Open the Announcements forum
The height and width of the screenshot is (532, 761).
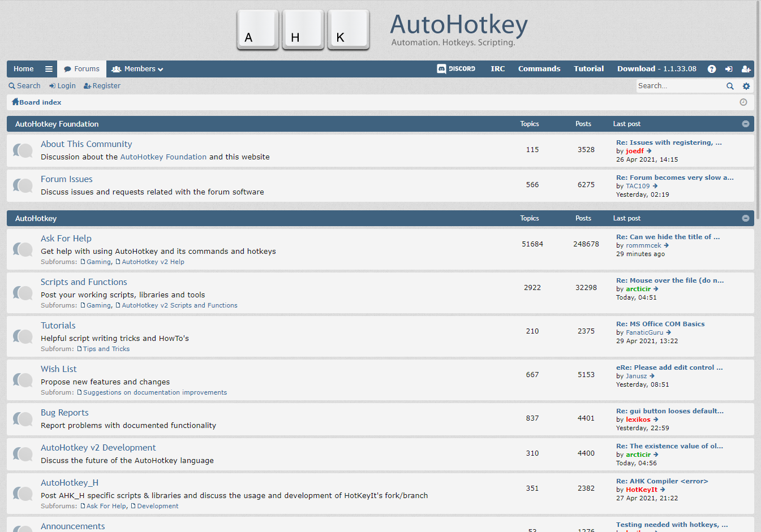tap(73, 526)
